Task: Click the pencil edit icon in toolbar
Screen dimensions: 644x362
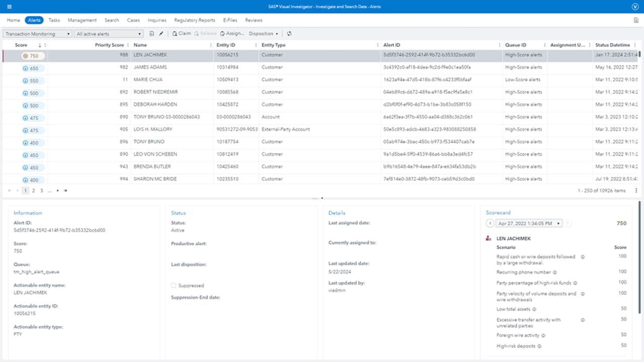Action: point(161,34)
